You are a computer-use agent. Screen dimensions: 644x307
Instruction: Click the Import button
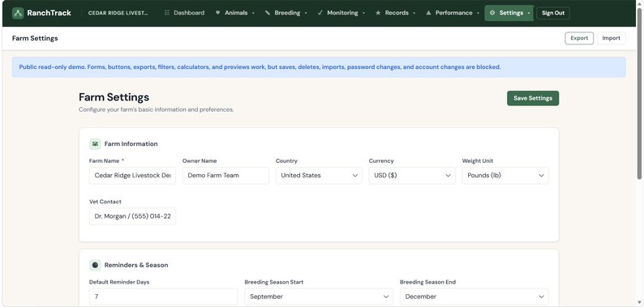[611, 38]
